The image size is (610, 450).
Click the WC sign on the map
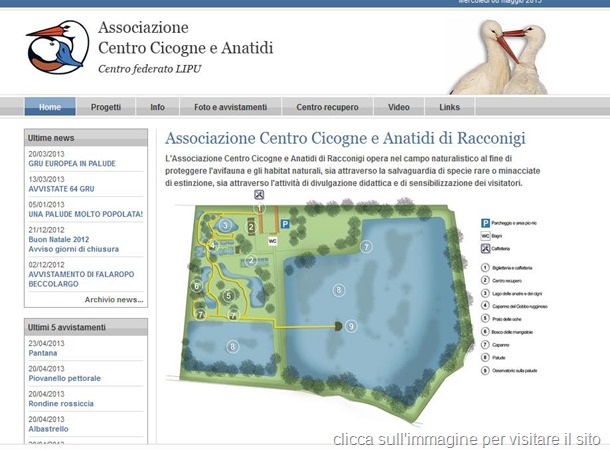(273, 241)
